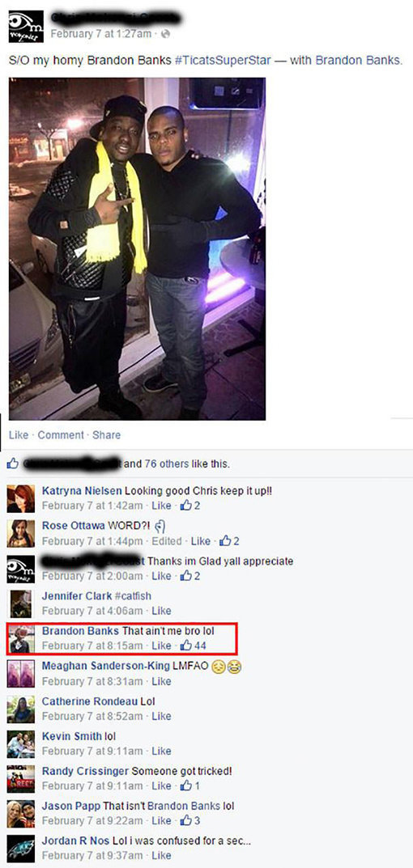Screen dimensions: 413x868
Task: Click the globe privacy icon beside post time
Action: [x=165, y=34]
